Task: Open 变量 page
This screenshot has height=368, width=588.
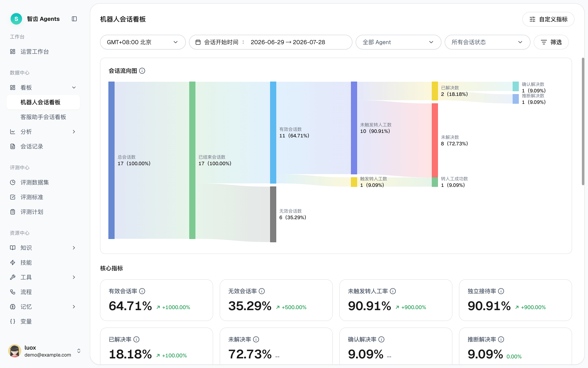Action: pos(43,321)
